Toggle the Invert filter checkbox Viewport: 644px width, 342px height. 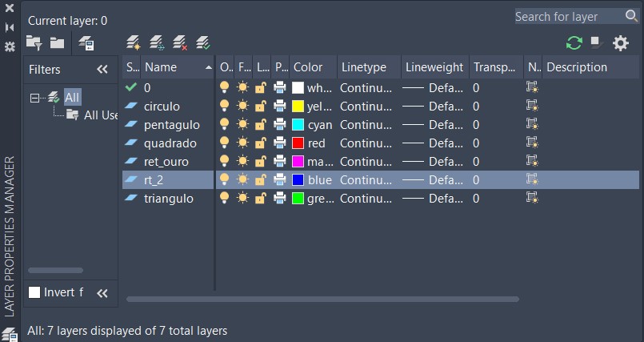(34, 292)
